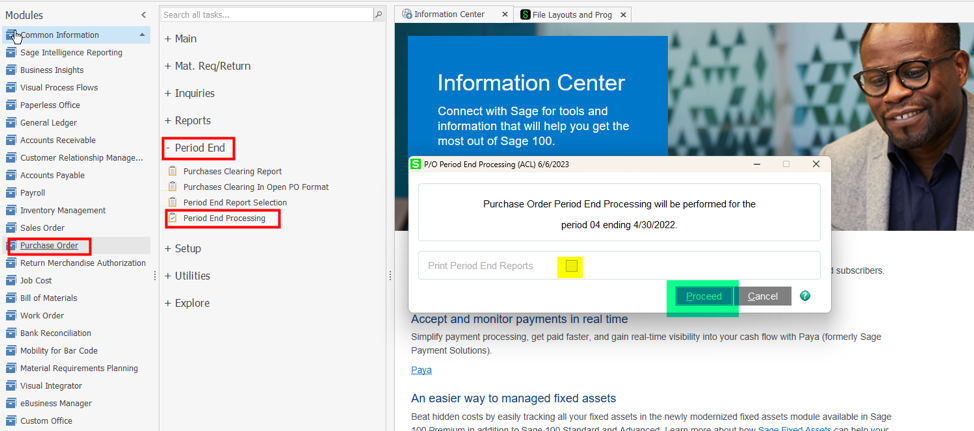Click the Work Order module icon
Image resolution: width=974 pixels, height=431 pixels.
tap(11, 315)
